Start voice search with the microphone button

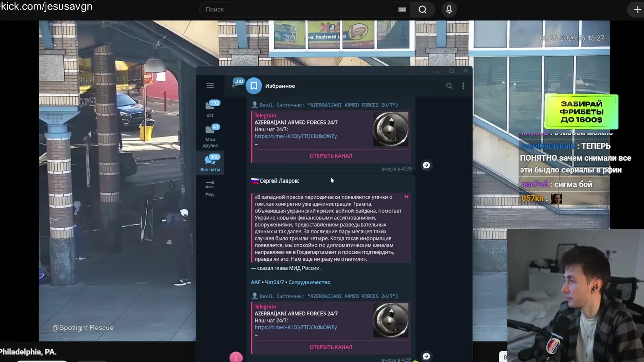[449, 9]
